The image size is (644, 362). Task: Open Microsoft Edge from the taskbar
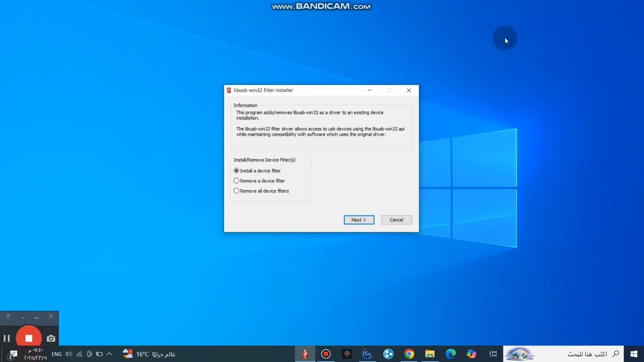point(450,354)
